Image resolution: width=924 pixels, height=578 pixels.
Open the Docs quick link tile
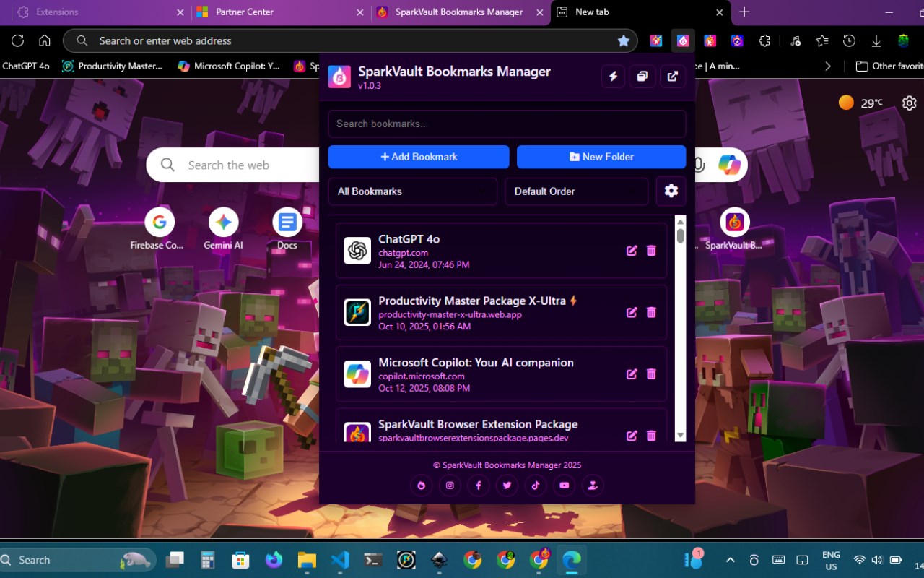click(287, 230)
